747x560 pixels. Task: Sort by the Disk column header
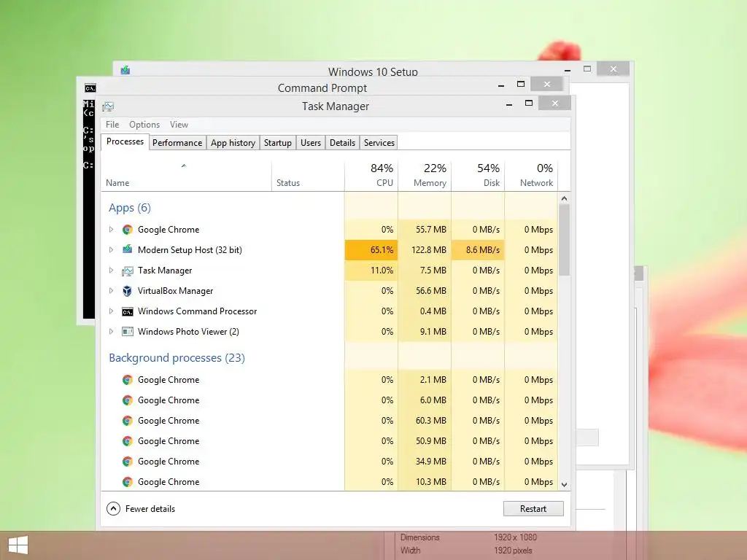478,176
